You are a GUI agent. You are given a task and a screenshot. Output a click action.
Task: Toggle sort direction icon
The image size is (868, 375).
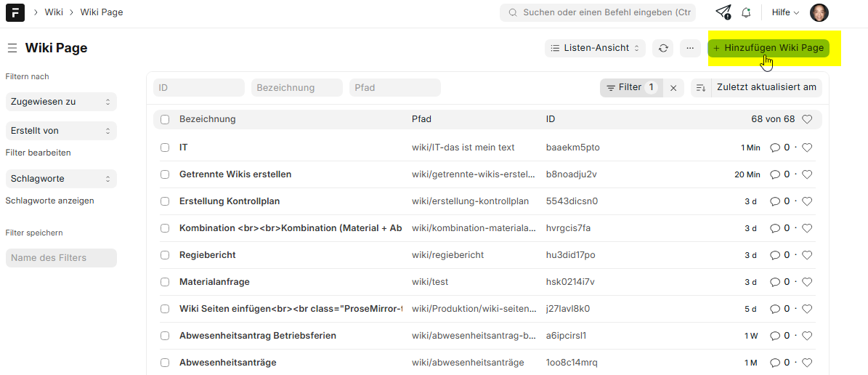pos(701,88)
